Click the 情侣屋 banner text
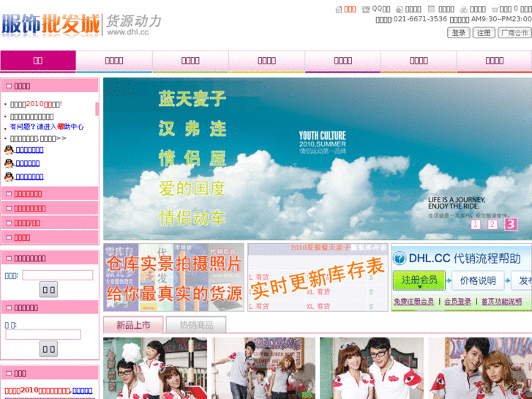Screen dimensions: 532x399 pos(192,158)
